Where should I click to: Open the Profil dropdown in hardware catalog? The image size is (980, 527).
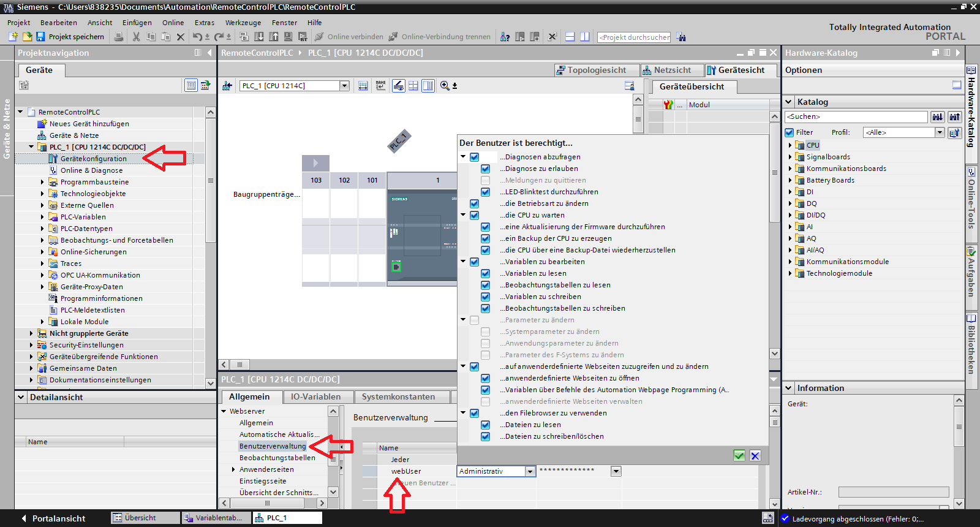click(940, 132)
